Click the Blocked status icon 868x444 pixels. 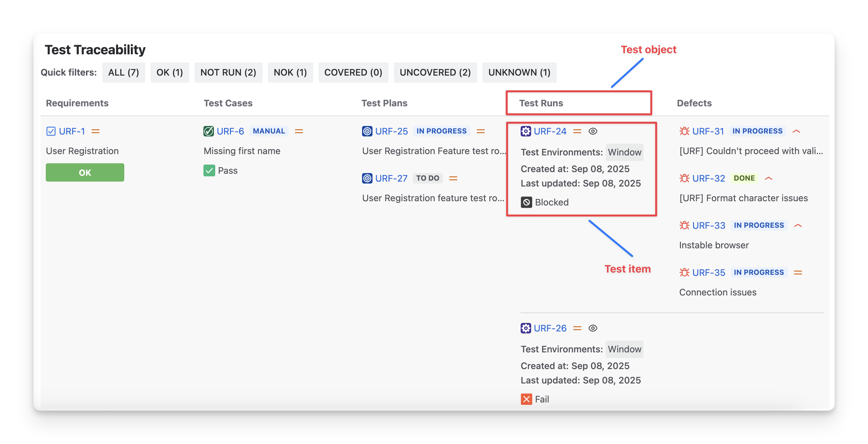tap(526, 202)
